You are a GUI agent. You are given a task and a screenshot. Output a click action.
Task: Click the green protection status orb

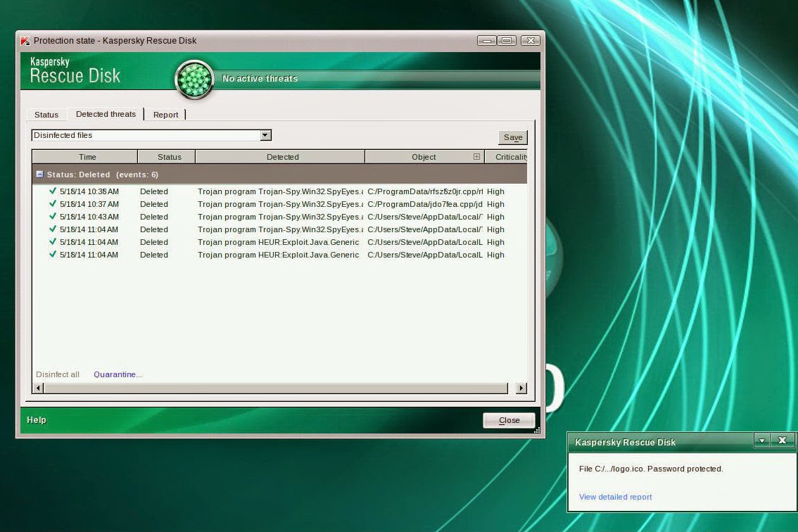[x=194, y=80]
